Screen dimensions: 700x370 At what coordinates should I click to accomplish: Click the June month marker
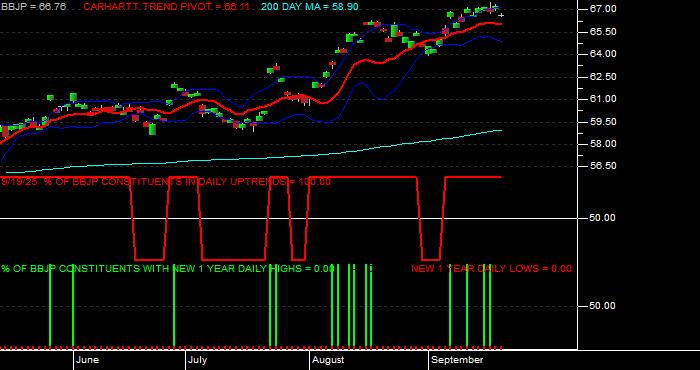click(x=88, y=360)
